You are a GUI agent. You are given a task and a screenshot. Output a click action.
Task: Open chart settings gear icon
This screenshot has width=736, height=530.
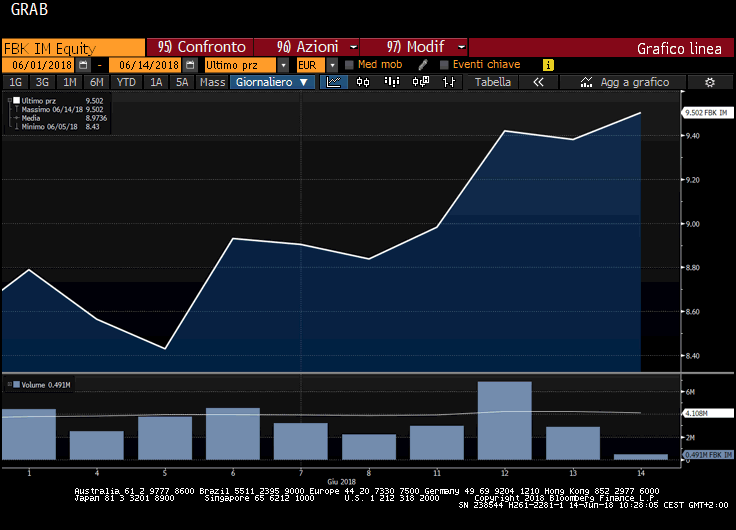(x=709, y=82)
